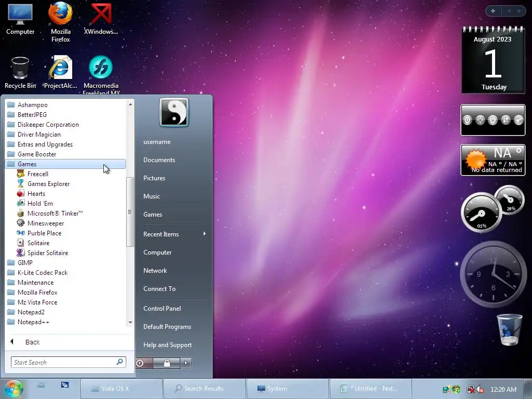Click the sidebar recycle bin gadget

(x=509, y=329)
